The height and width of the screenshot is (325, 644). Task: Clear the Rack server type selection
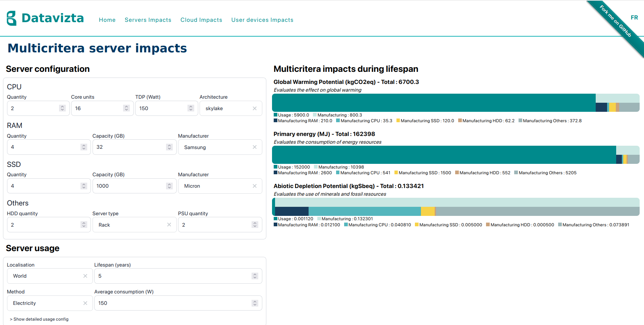[x=169, y=225]
